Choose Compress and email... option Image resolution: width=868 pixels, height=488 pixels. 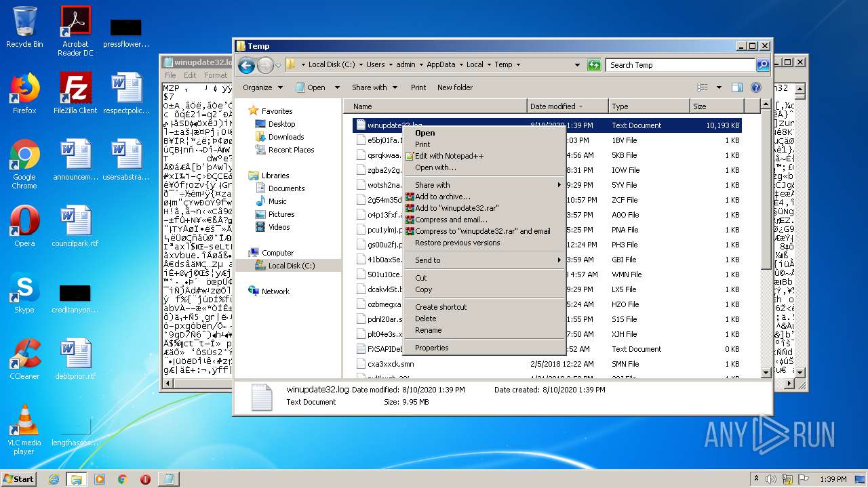pyautogui.click(x=484, y=220)
